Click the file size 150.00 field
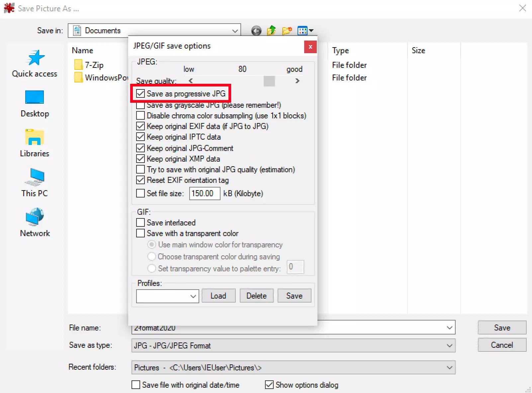 205,194
